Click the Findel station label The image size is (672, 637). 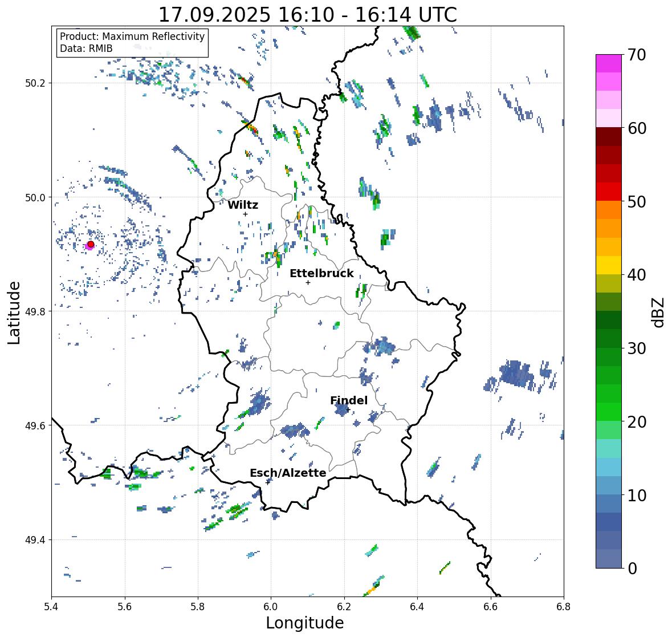(x=348, y=400)
